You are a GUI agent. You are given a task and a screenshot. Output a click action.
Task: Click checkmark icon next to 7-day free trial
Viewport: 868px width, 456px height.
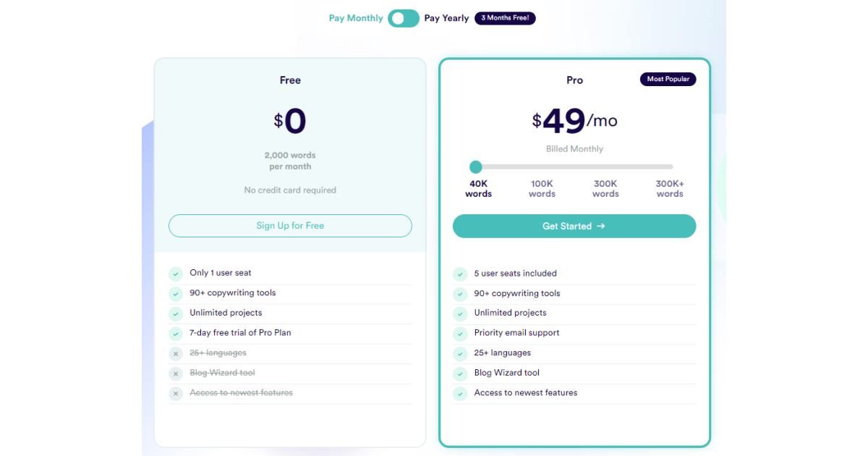point(175,334)
